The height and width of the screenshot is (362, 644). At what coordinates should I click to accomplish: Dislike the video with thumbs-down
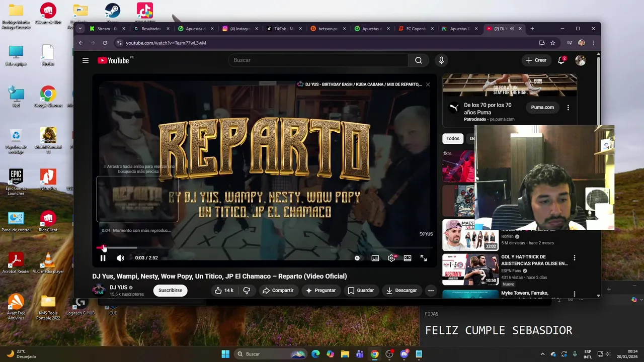[x=247, y=290]
